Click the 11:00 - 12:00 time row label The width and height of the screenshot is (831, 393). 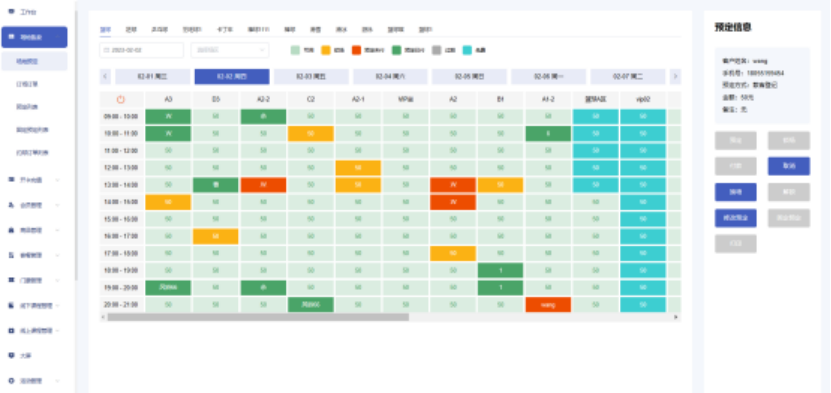click(121, 150)
